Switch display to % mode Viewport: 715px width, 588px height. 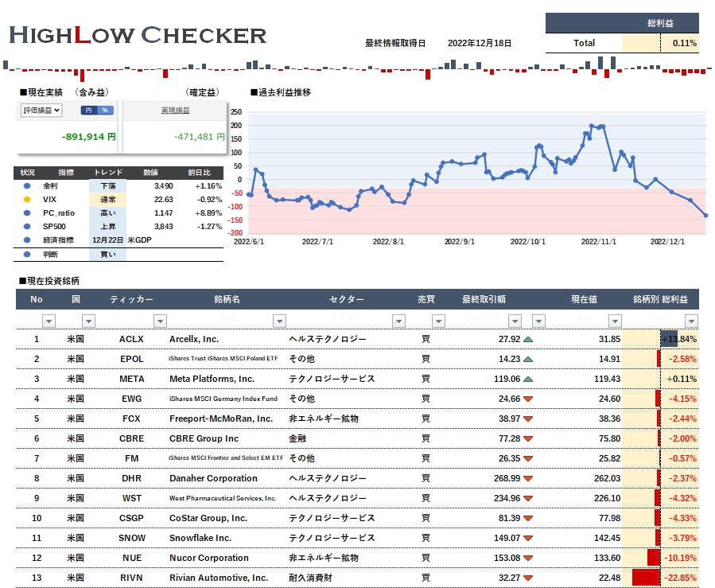click(x=105, y=111)
